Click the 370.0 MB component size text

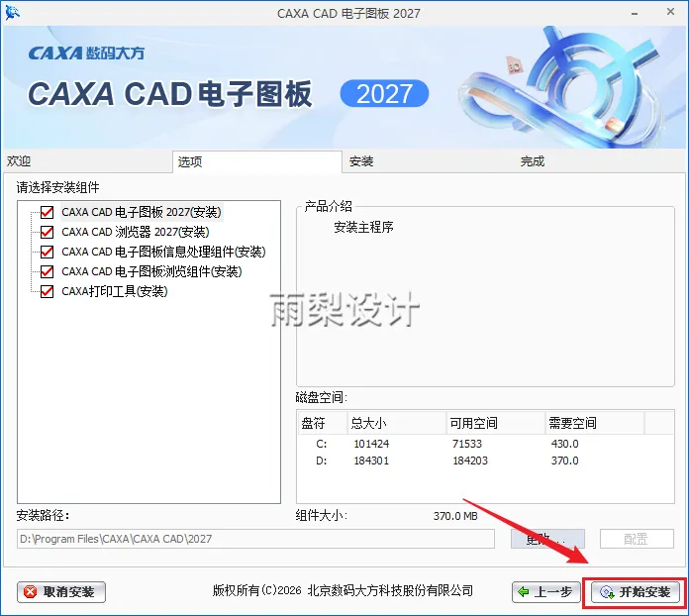[455, 516]
